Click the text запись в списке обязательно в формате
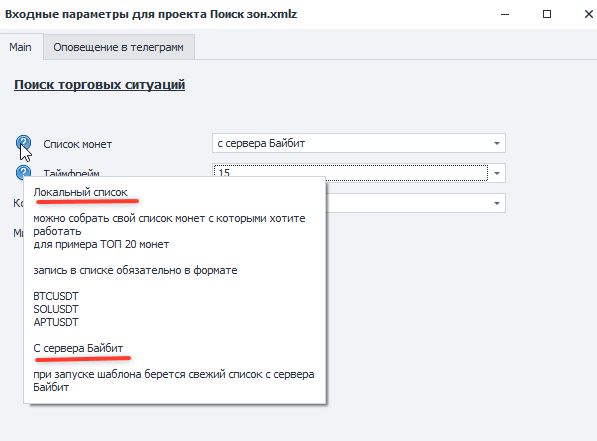Viewport: 597px width, 441px height. click(136, 270)
